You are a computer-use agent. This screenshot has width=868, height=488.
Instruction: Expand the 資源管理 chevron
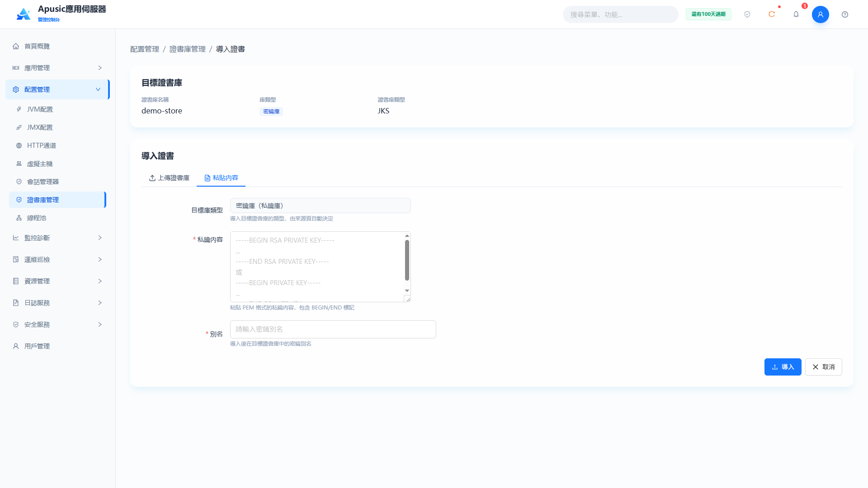[x=100, y=281]
